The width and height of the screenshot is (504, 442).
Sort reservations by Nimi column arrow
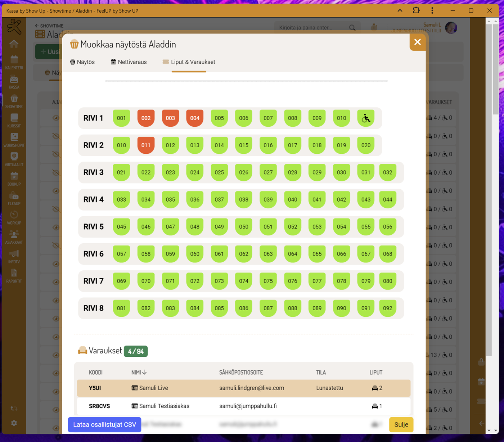144,373
